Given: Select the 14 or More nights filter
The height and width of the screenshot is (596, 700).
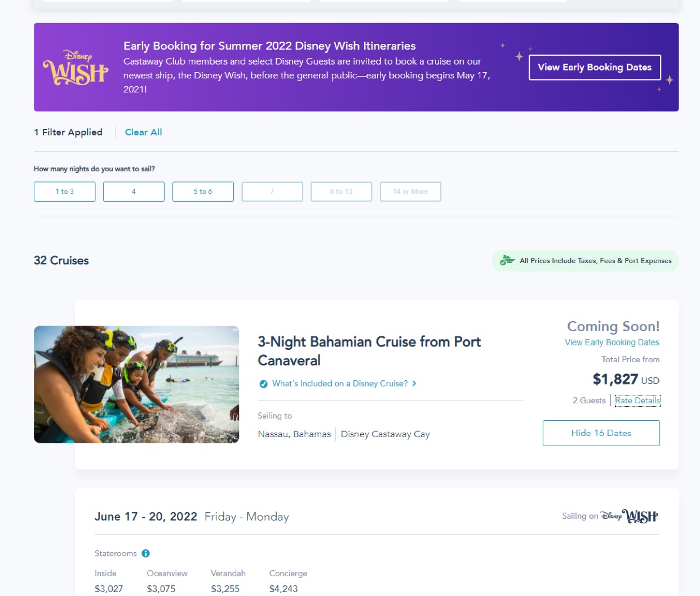Looking at the screenshot, I should [x=410, y=192].
